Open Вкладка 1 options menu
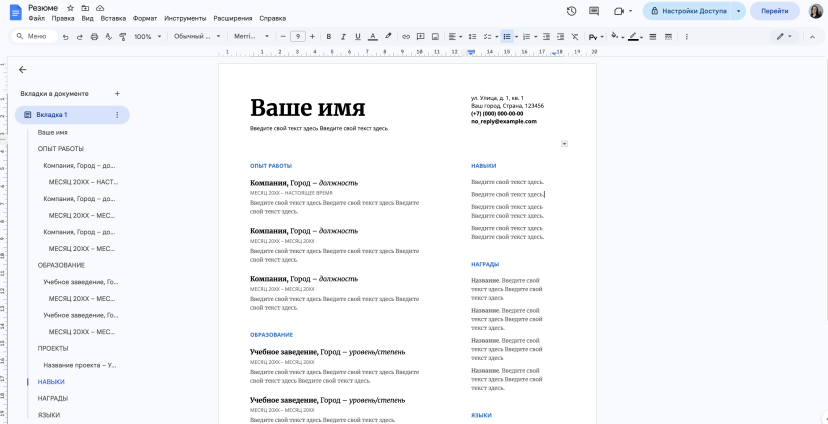Screen dimensions: 828x424 (117, 115)
